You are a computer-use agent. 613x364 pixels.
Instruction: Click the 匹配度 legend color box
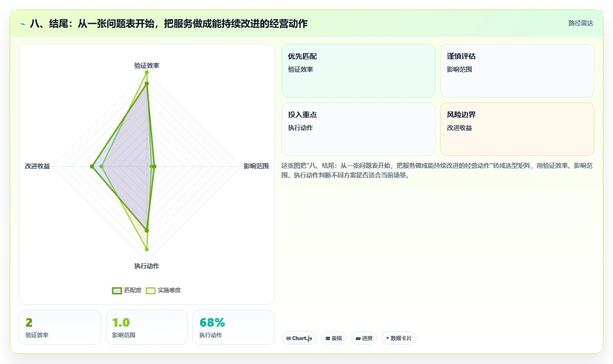pyautogui.click(x=117, y=290)
